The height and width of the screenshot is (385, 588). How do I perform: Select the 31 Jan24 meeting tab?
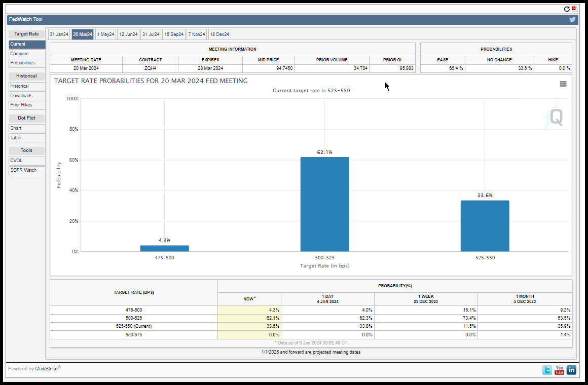[59, 34]
